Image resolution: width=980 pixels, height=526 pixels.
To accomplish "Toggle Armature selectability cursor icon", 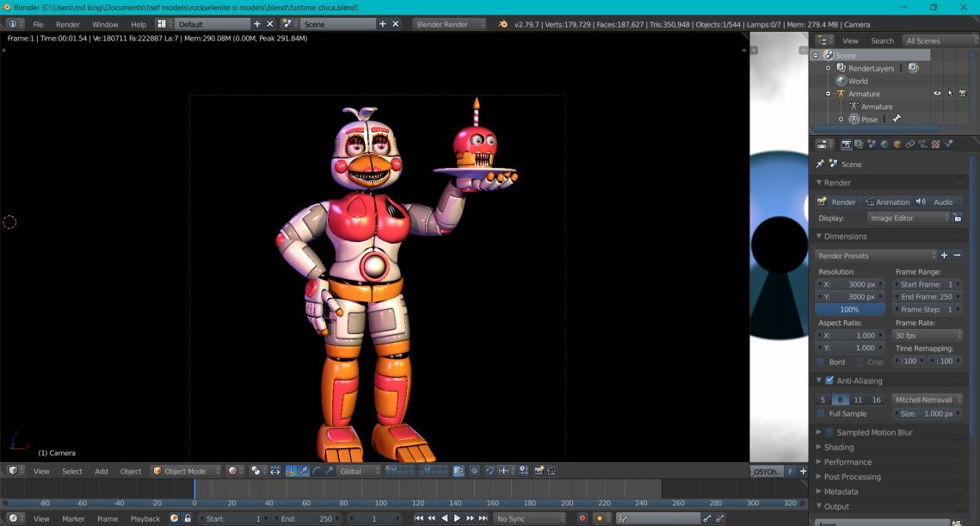I will pos(950,93).
